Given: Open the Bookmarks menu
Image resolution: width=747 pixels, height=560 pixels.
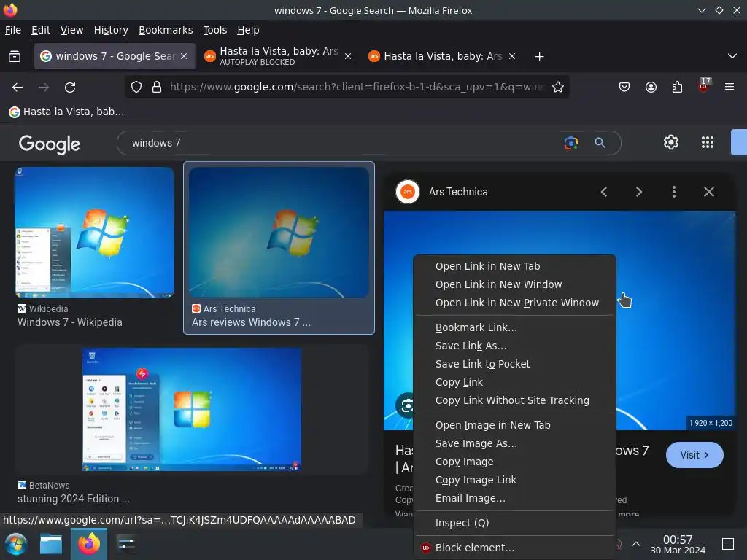Looking at the screenshot, I should pyautogui.click(x=166, y=30).
